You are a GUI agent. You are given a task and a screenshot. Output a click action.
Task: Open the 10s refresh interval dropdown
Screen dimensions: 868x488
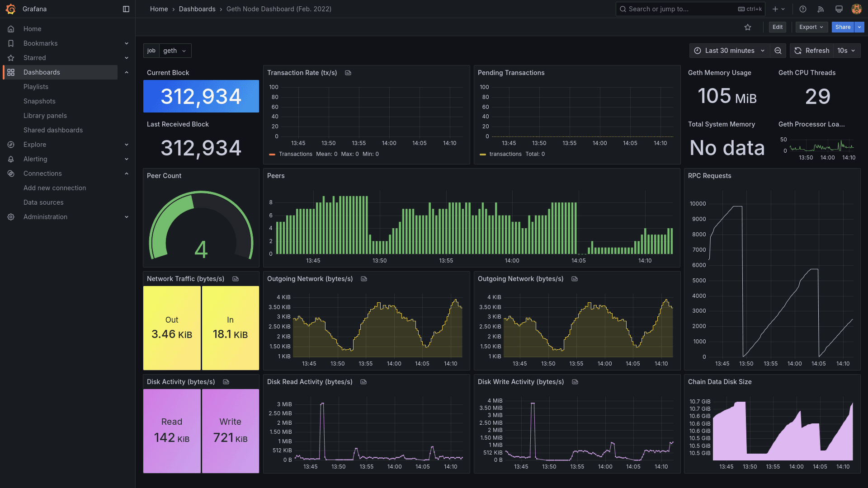click(x=846, y=51)
